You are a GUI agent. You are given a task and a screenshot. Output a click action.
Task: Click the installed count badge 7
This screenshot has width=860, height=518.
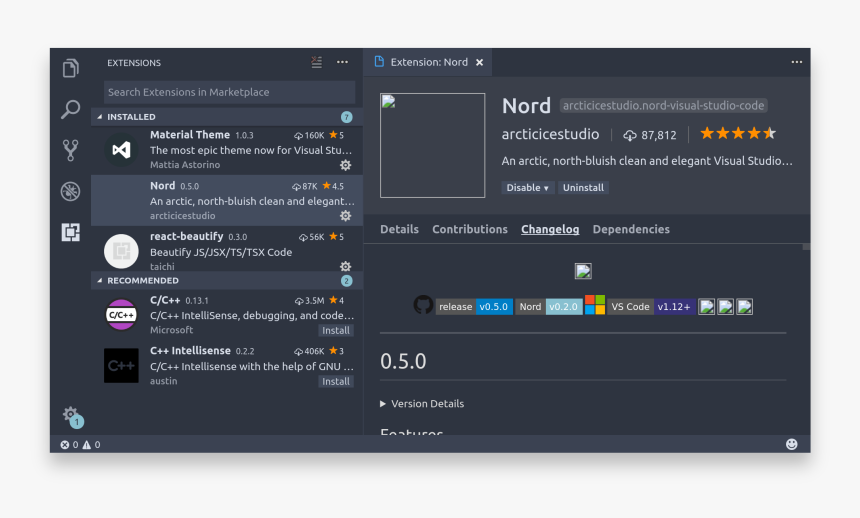(x=347, y=117)
